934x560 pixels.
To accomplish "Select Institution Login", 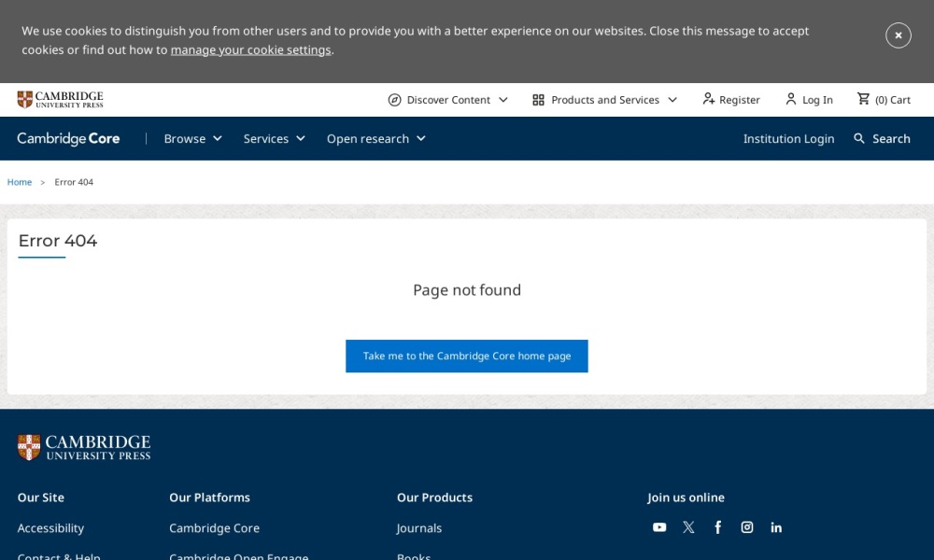I will pyautogui.click(x=788, y=139).
